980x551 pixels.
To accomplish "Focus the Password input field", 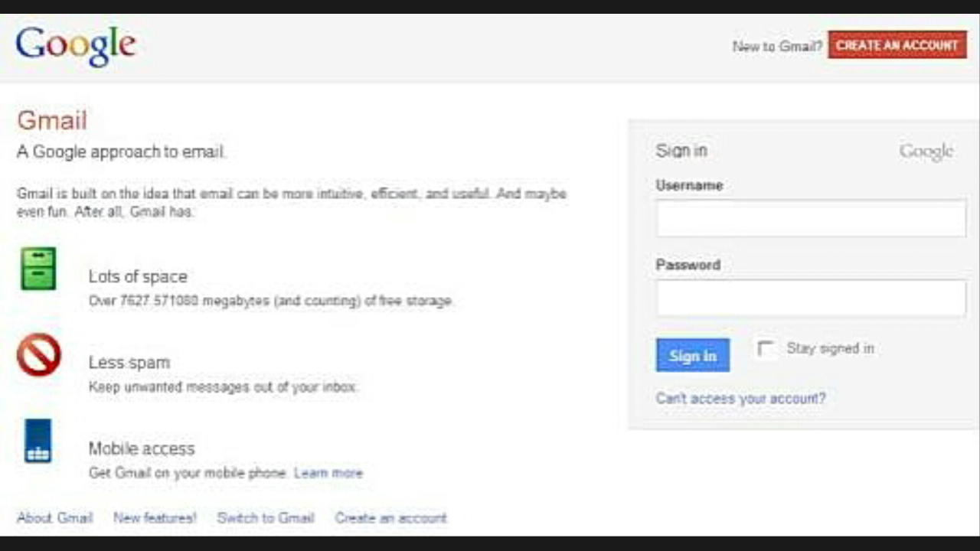I will pyautogui.click(x=810, y=298).
